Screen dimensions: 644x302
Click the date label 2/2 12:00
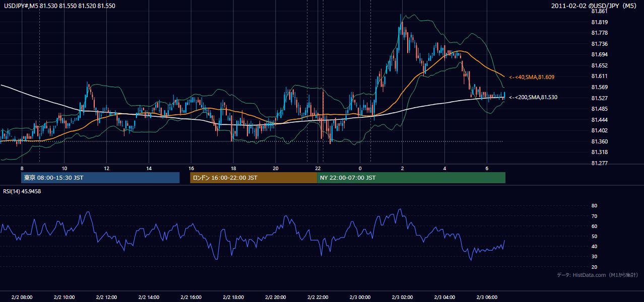pos(106,297)
